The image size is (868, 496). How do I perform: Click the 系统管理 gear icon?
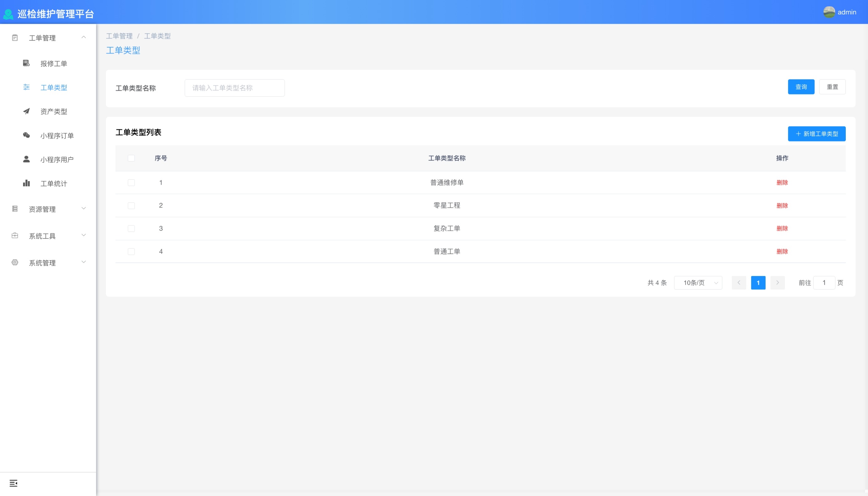(15, 262)
